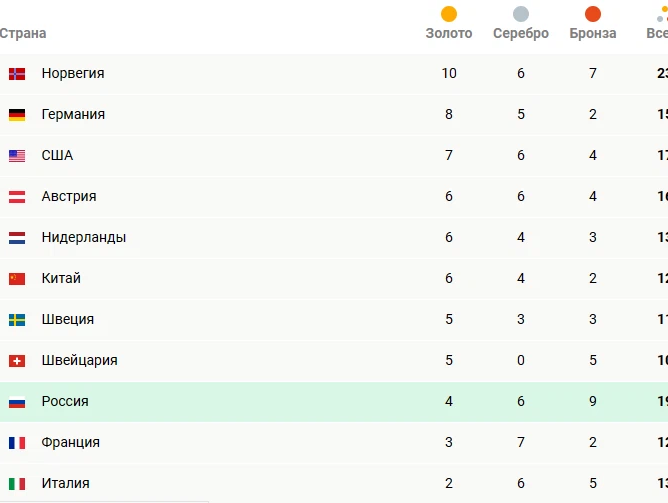
Task: Click the Russia flag icon
Action: point(17,402)
